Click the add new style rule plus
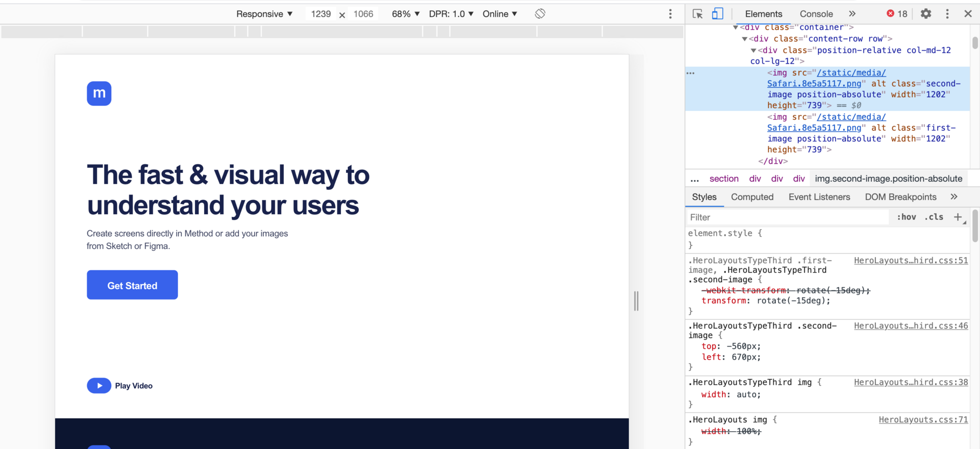The width and height of the screenshot is (980, 449). coord(958,217)
